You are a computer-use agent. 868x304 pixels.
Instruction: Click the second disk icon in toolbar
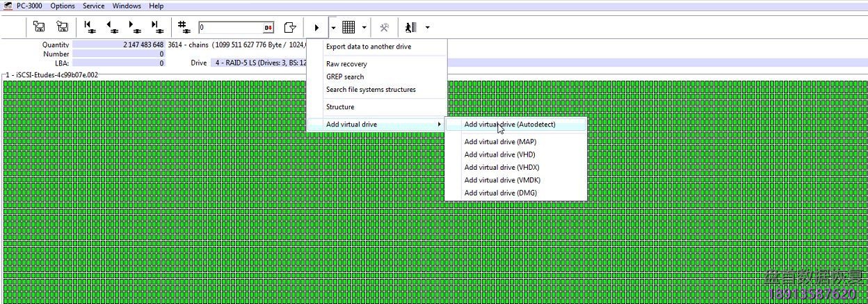(62, 27)
